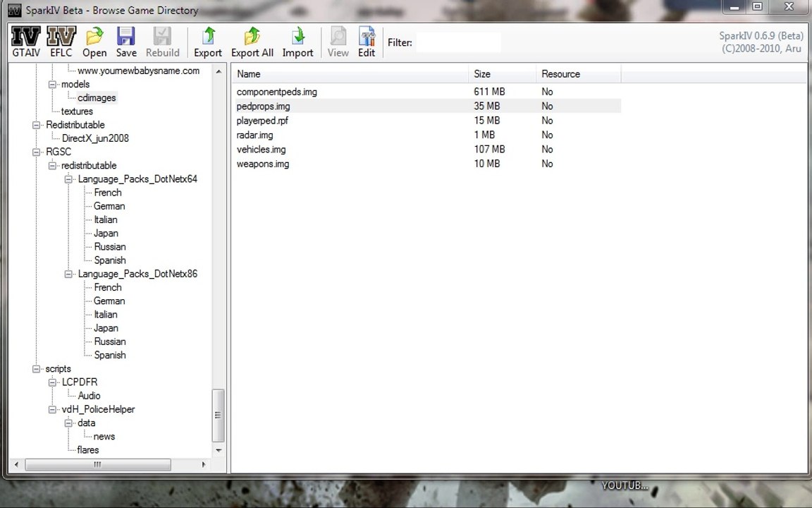The image size is (812, 508).
Task: Collapse the Language_Packs_DotNetx64 node
Action: 68,179
